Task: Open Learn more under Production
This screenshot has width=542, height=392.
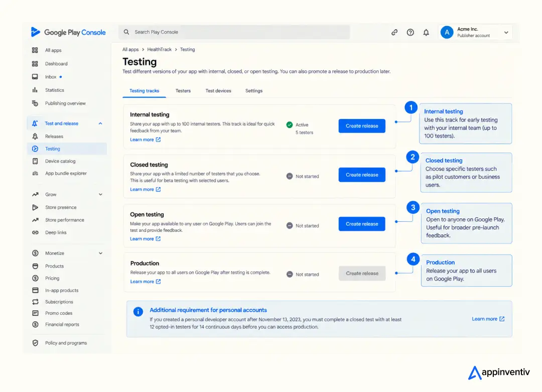Action: pyautogui.click(x=145, y=282)
